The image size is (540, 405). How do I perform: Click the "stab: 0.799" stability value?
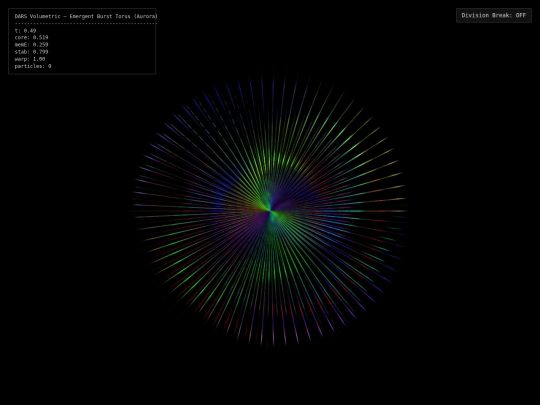(x=31, y=52)
